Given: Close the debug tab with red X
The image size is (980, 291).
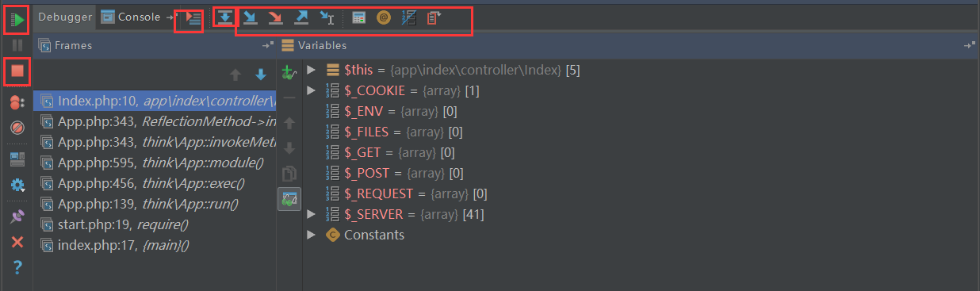Looking at the screenshot, I should pos(17,242).
